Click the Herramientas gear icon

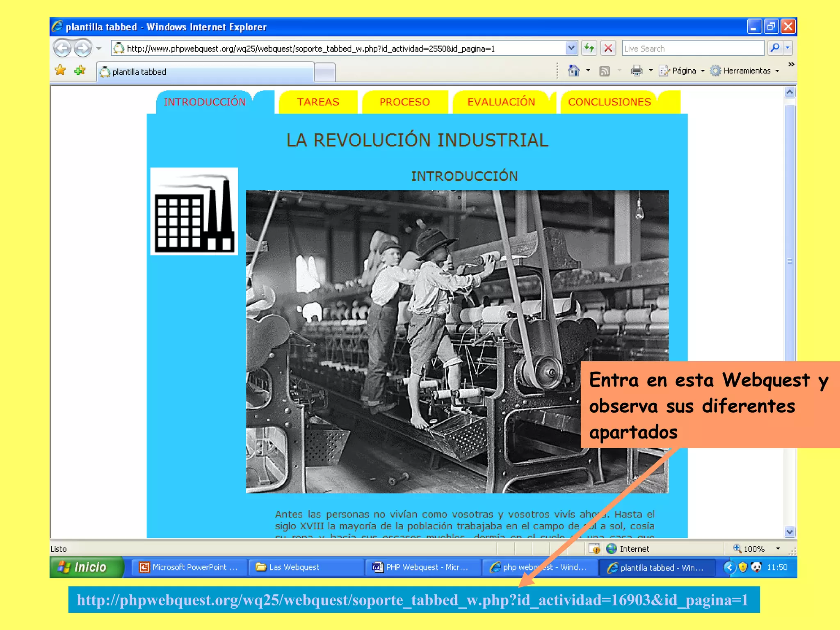715,71
